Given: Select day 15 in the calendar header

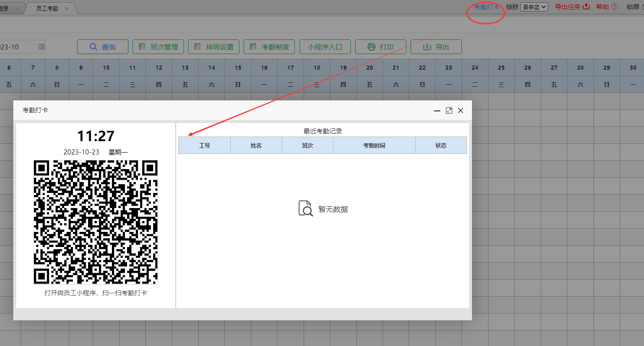Looking at the screenshot, I should click(x=238, y=68).
